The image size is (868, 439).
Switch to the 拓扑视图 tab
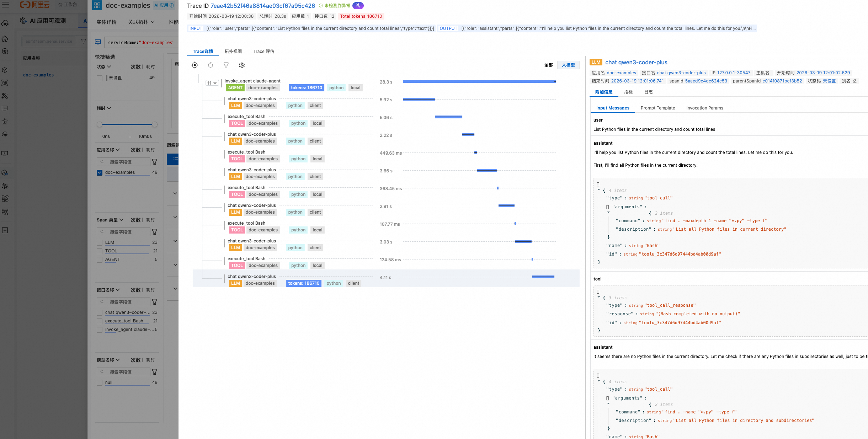(233, 52)
